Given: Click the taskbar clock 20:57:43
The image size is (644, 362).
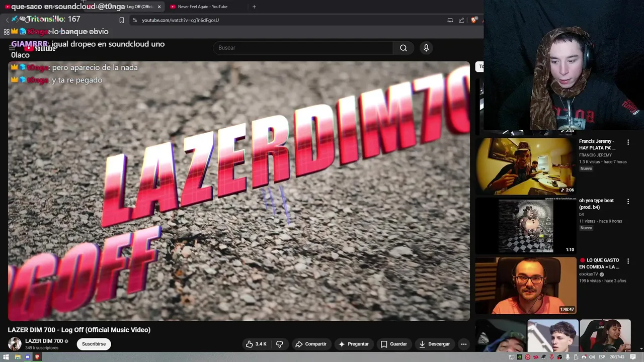Looking at the screenshot, I should 617,357.
